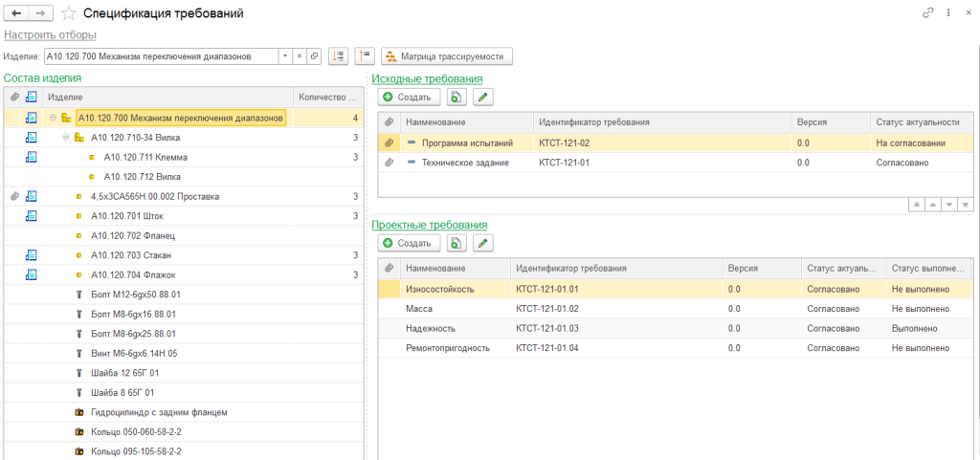
Task: Clear the Изделие field with X button
Action: point(300,56)
